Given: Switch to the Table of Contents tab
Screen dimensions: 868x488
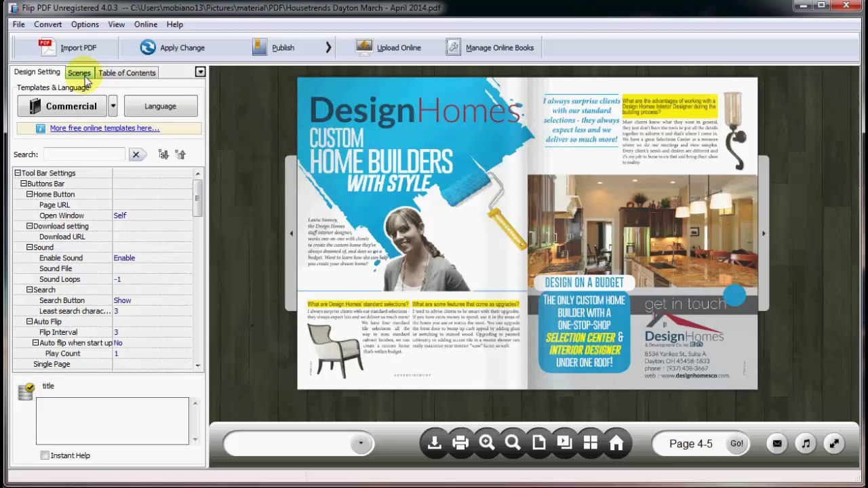Looking at the screenshot, I should [127, 73].
